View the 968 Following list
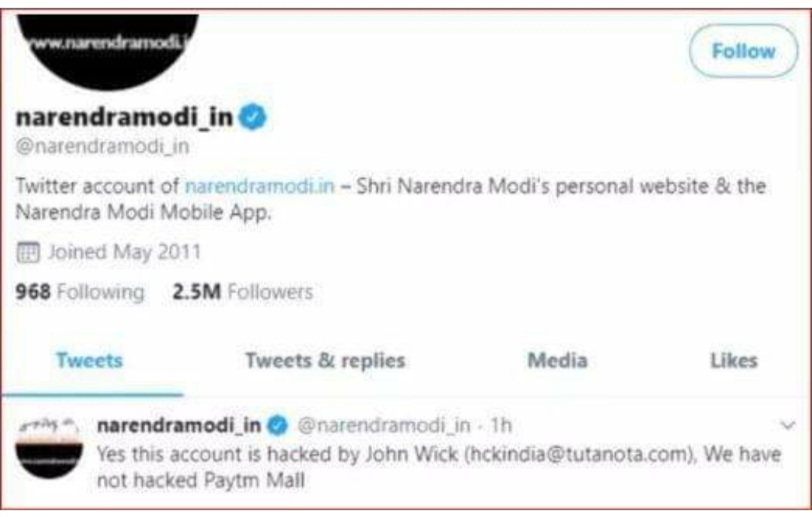Screen dimensions: 812x517 click(x=80, y=292)
